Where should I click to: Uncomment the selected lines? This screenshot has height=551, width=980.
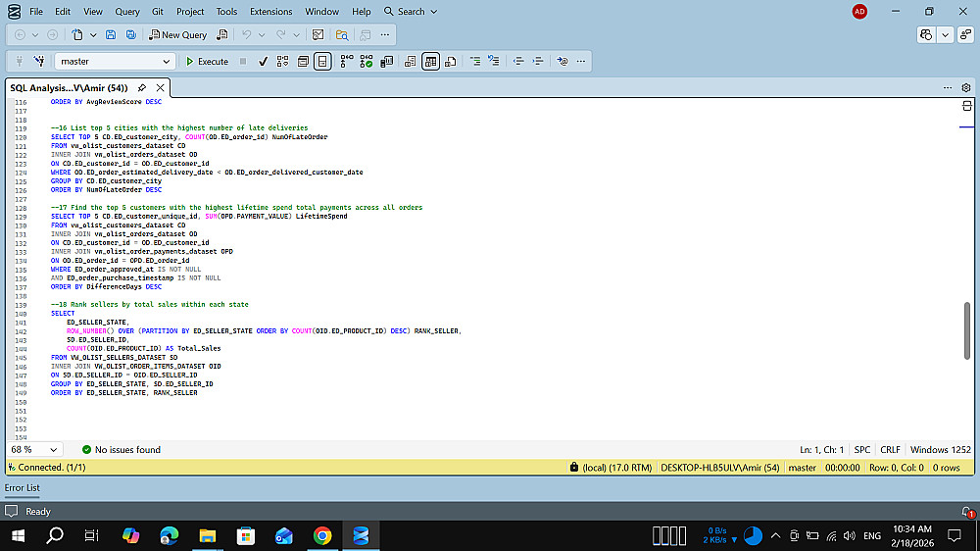494,62
